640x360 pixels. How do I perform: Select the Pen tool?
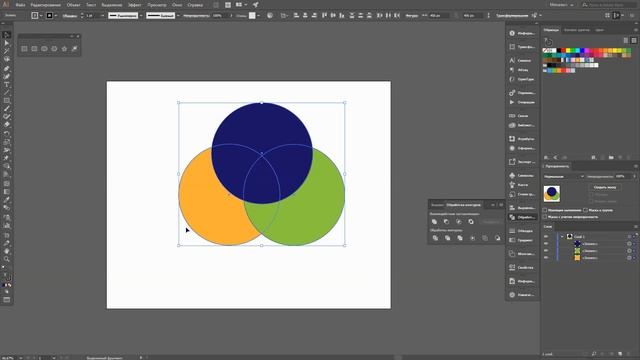[x=7, y=68]
